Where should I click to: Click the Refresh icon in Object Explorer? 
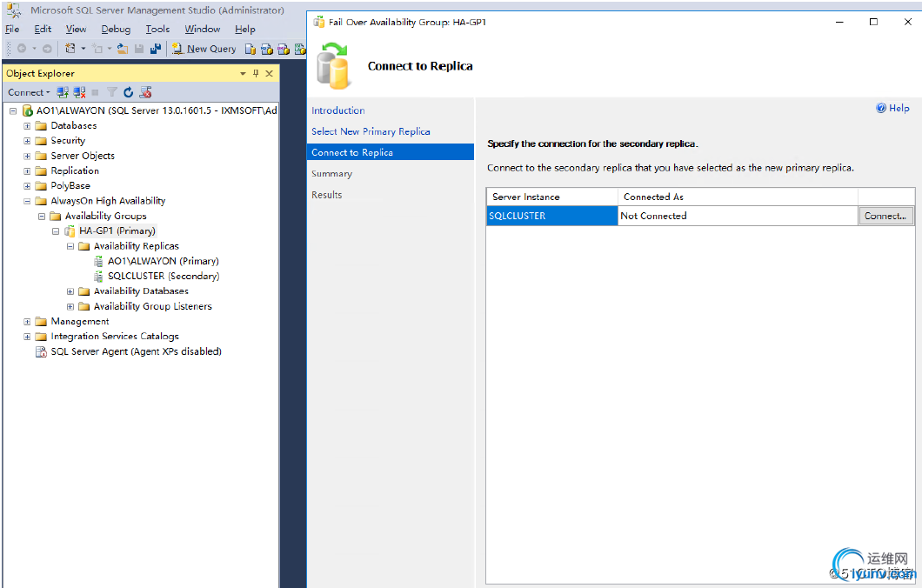pyautogui.click(x=128, y=92)
